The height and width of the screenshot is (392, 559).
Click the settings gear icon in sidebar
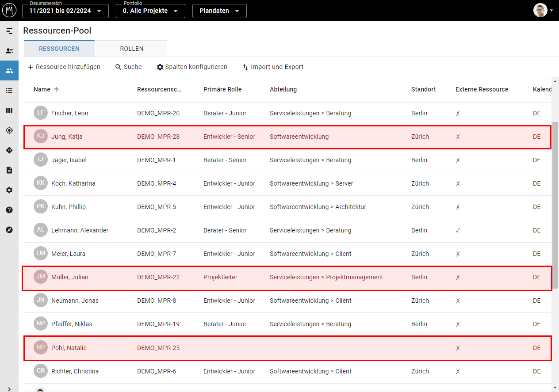point(9,190)
